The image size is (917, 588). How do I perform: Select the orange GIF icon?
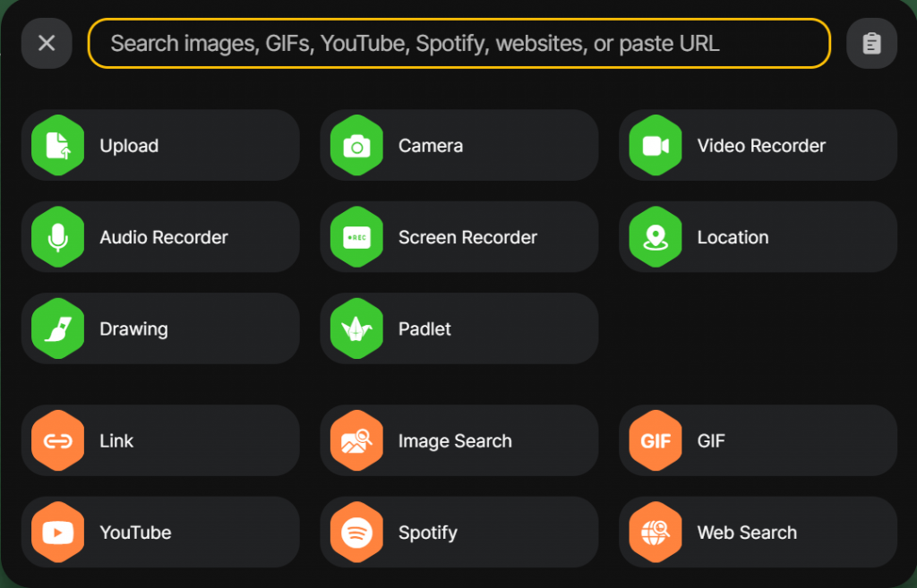tap(656, 440)
